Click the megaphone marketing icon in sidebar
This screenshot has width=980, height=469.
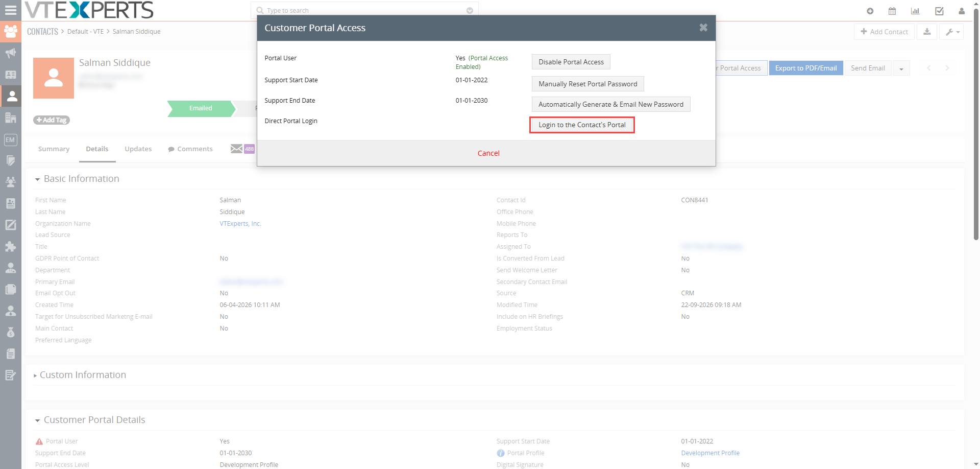click(x=10, y=53)
